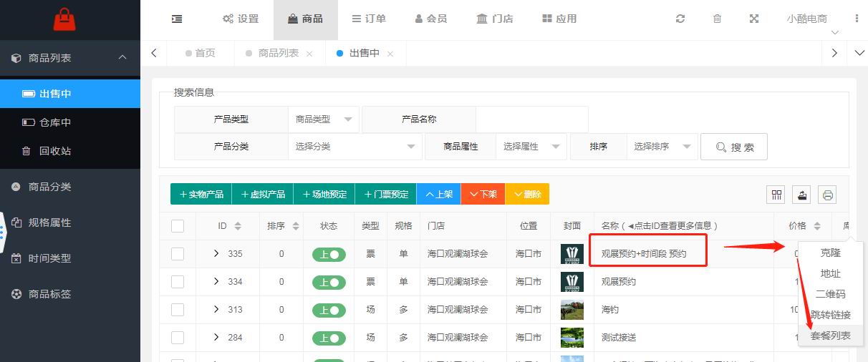Tick the select-all header checkbox
Viewport: 868px width, 362px height.
pyautogui.click(x=178, y=226)
